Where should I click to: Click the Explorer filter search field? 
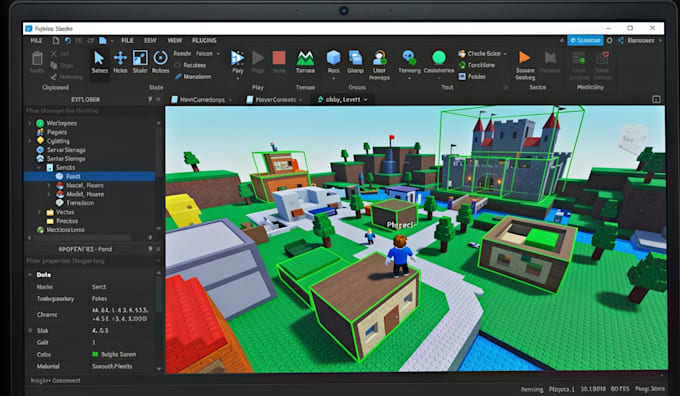point(89,111)
